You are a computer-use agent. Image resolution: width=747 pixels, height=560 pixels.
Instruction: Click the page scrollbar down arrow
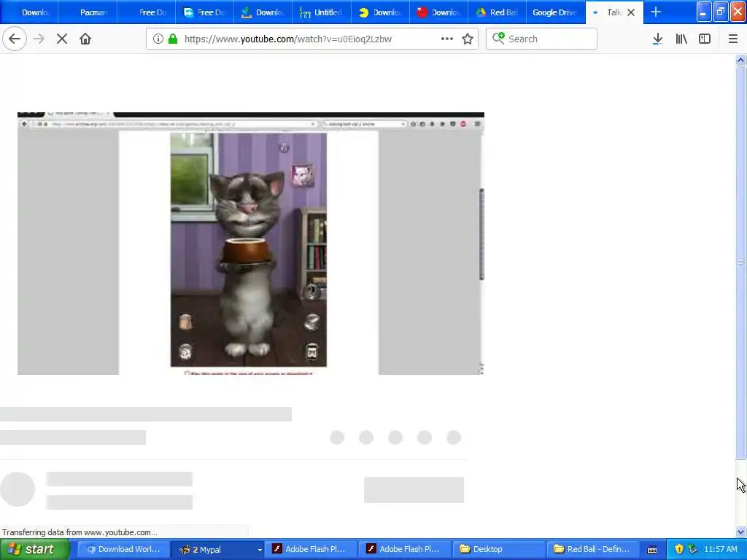(x=740, y=532)
